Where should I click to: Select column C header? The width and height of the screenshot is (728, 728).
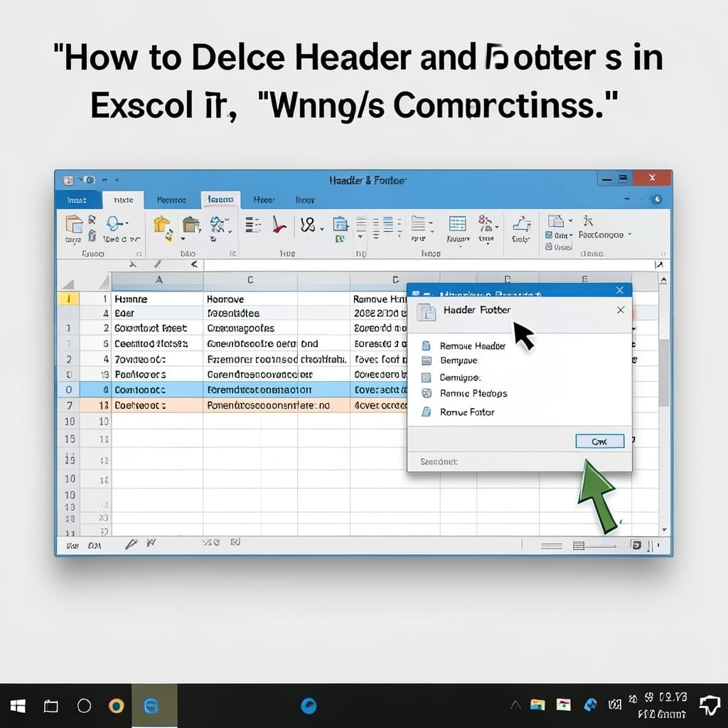click(x=250, y=280)
